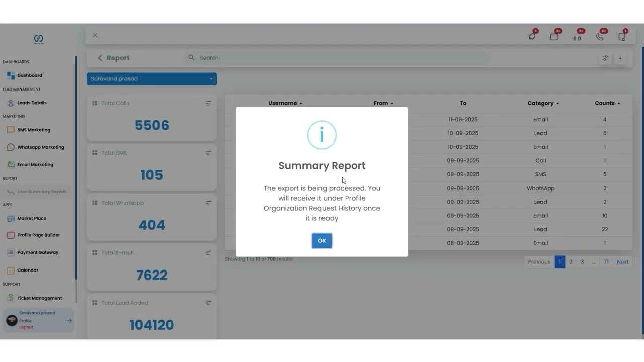Go to page 3 of results
644x362 pixels.
pos(582,262)
